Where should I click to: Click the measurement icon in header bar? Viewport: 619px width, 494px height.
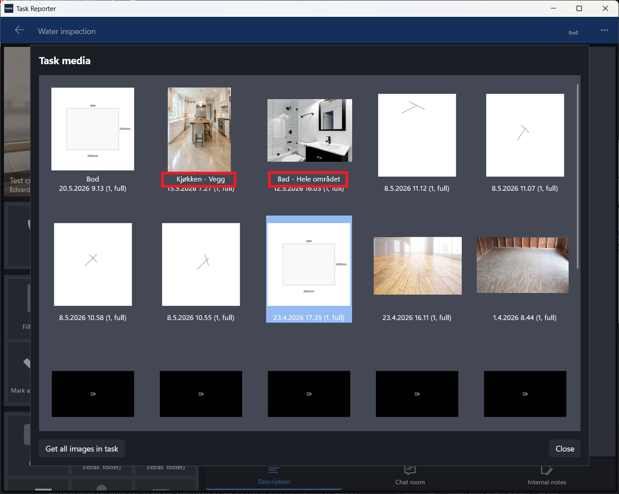click(x=573, y=33)
